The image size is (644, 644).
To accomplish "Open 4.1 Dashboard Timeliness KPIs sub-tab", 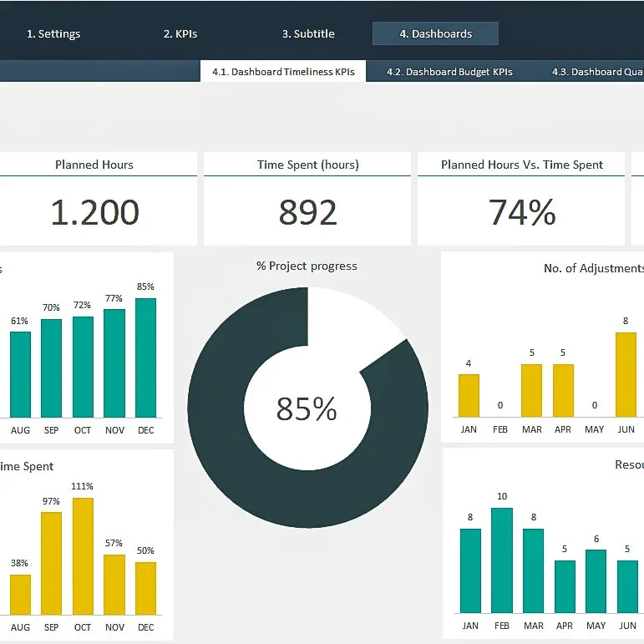I will point(283,72).
